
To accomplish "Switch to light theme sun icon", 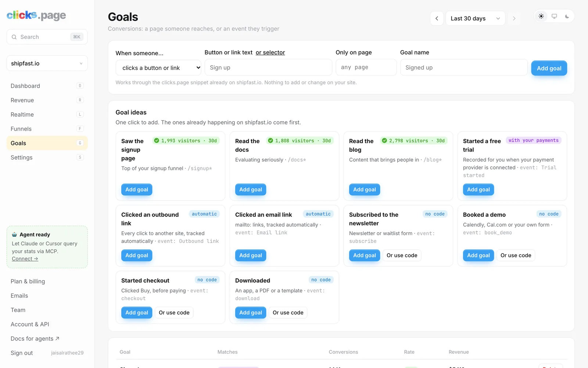I will (541, 16).
